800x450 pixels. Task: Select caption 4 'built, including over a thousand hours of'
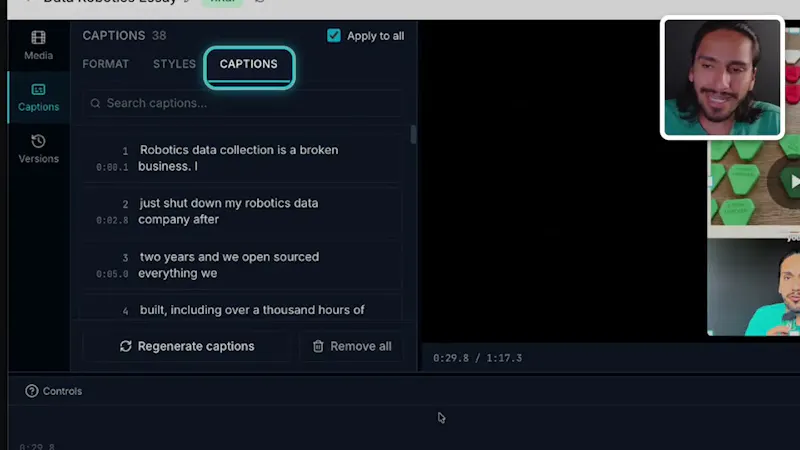[x=242, y=309]
